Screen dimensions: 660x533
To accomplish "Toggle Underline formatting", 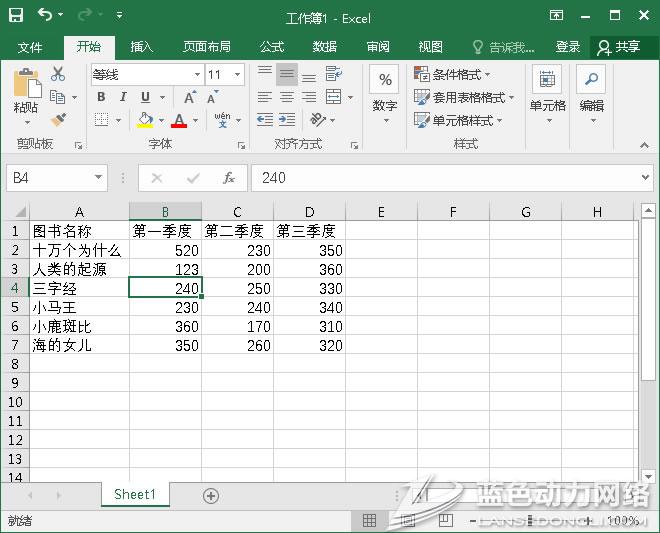I will [x=145, y=97].
